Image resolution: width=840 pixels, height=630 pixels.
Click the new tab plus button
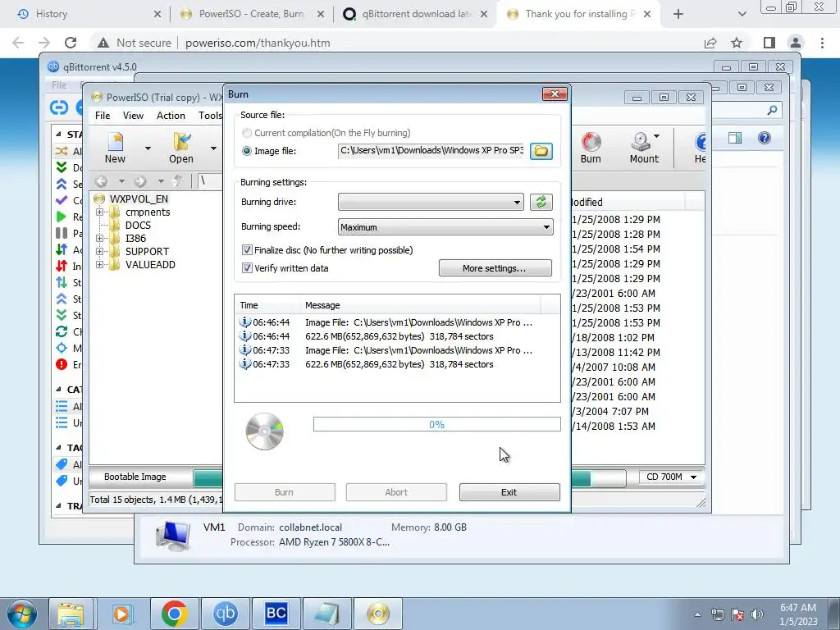678,14
